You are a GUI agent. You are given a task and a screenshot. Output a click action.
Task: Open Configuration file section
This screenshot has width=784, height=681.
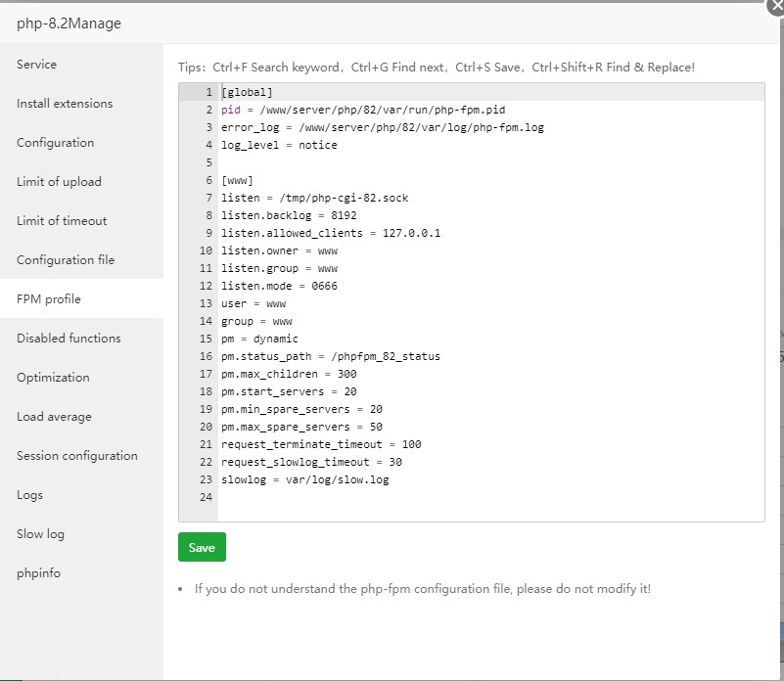[x=66, y=260]
